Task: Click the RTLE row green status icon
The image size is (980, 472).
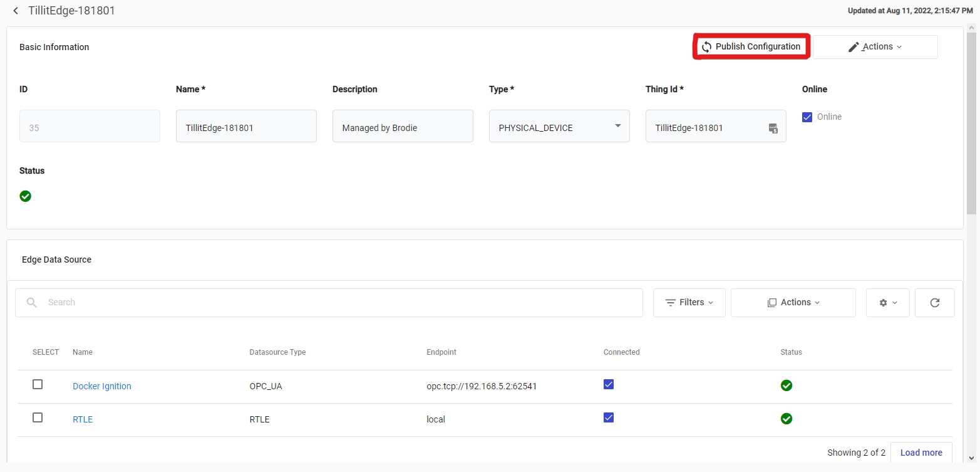Action: tap(787, 418)
